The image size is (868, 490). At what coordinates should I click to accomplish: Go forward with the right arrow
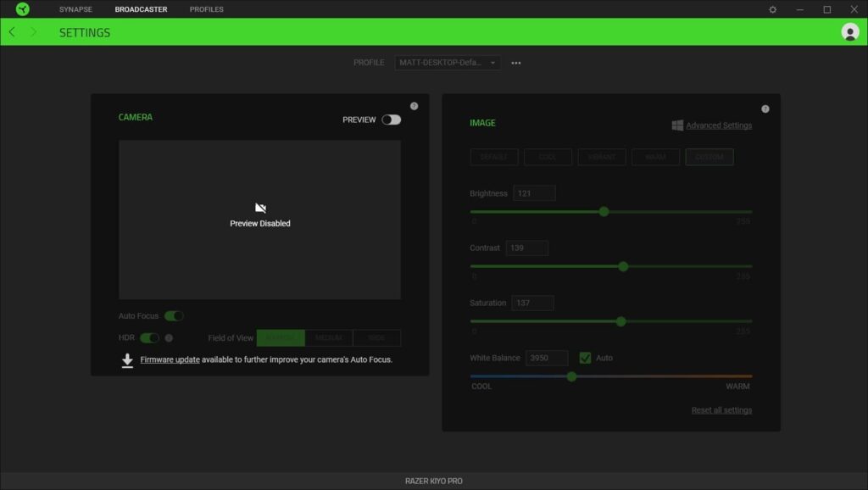34,32
